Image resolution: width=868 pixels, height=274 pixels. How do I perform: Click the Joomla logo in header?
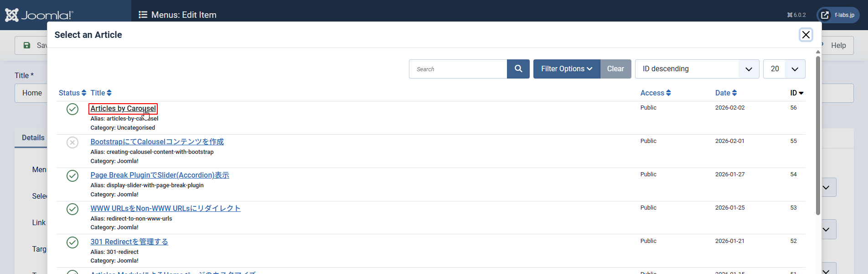[x=39, y=15]
